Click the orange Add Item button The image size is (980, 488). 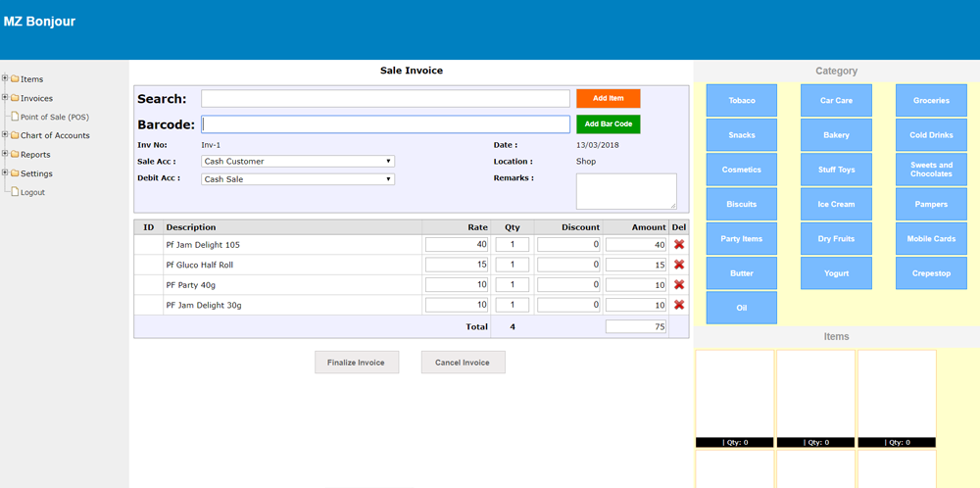(x=608, y=98)
